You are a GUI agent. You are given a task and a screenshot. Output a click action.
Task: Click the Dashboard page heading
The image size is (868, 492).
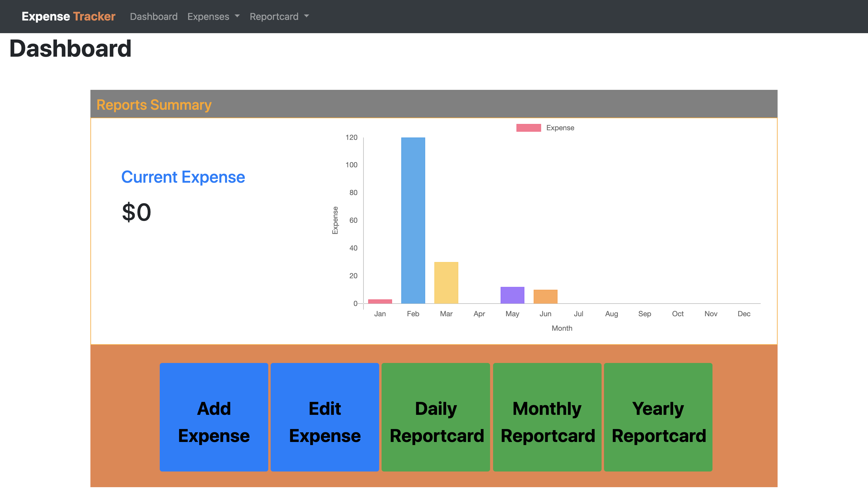click(70, 48)
